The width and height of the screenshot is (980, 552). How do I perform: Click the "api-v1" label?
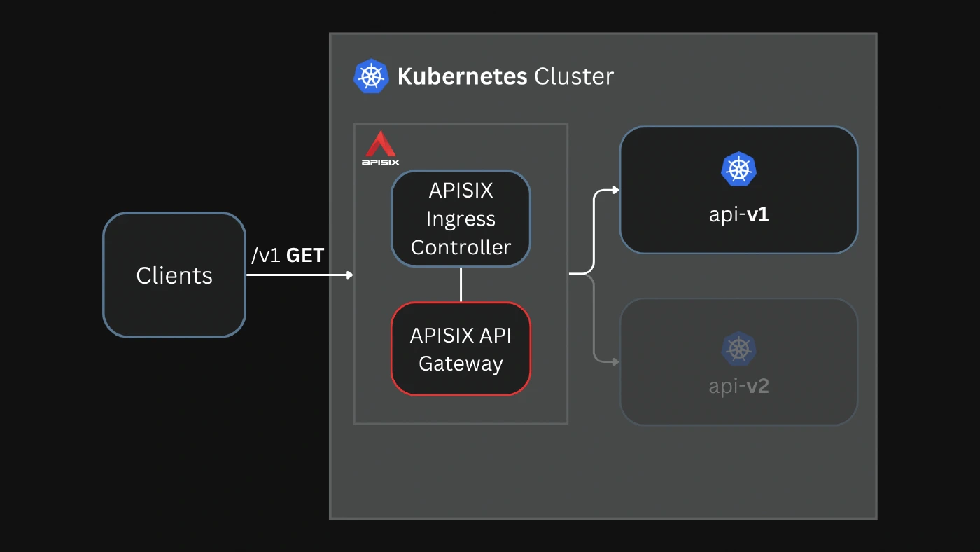[x=739, y=214]
